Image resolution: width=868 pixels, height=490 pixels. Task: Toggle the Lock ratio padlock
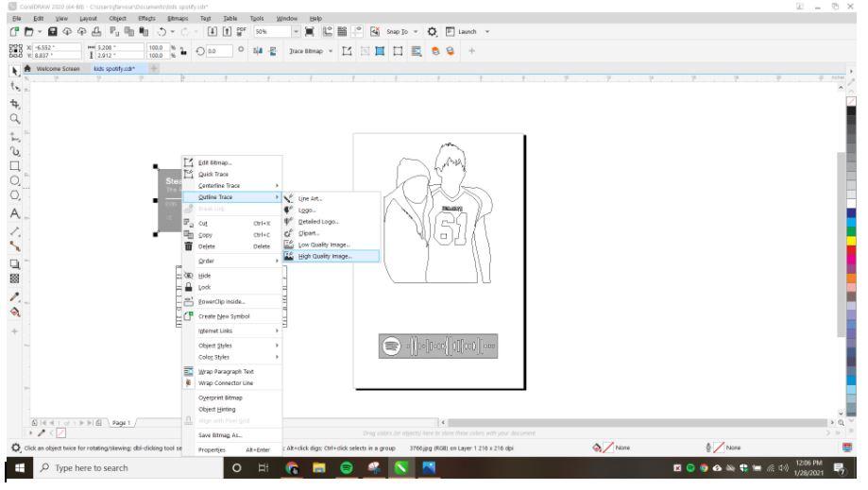183,51
